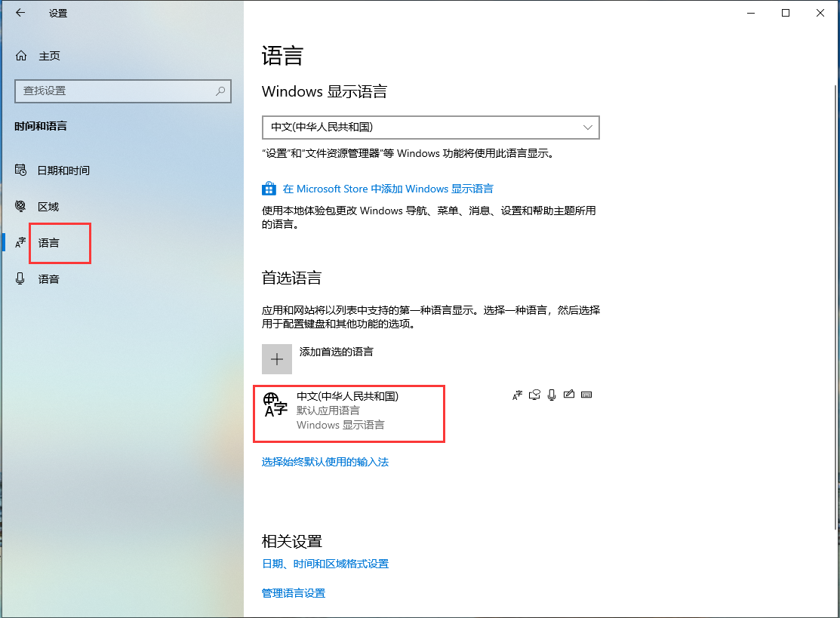Focus the 查找设置 search field
The width and height of the screenshot is (840, 618).
pos(123,91)
